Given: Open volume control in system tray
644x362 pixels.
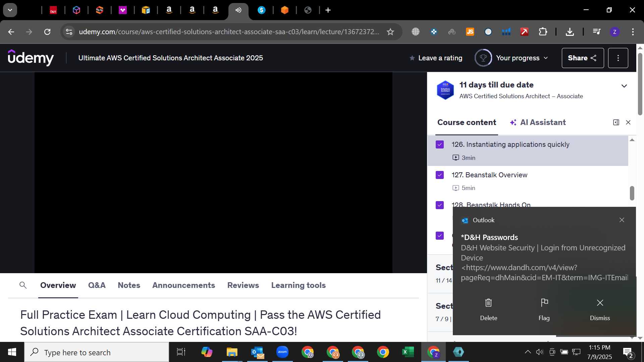Looking at the screenshot, I should (x=539, y=352).
